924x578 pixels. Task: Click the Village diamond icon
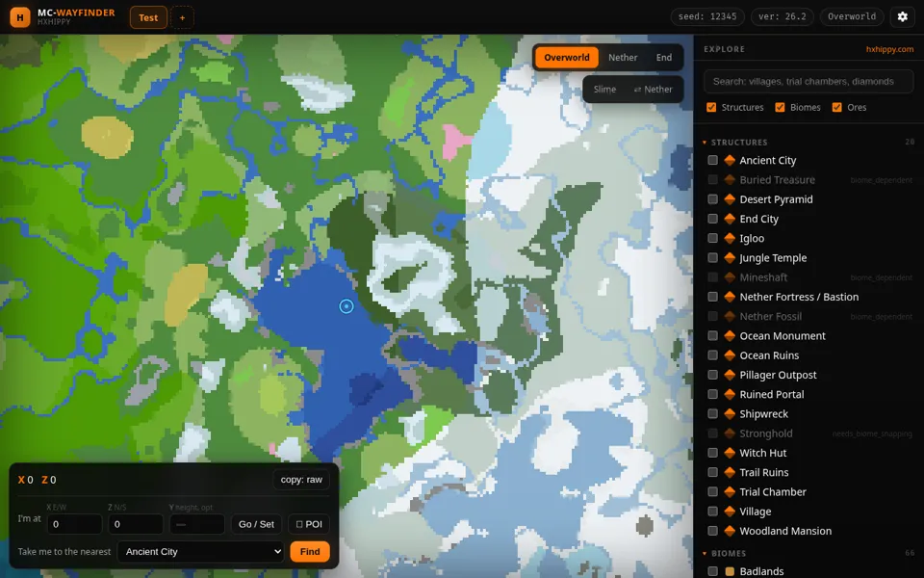(x=730, y=511)
